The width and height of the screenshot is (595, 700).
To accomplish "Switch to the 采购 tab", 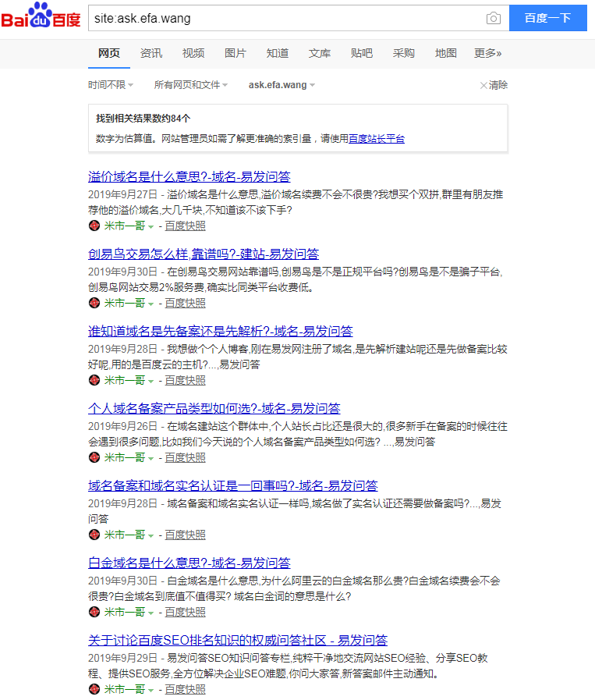I will pos(404,54).
